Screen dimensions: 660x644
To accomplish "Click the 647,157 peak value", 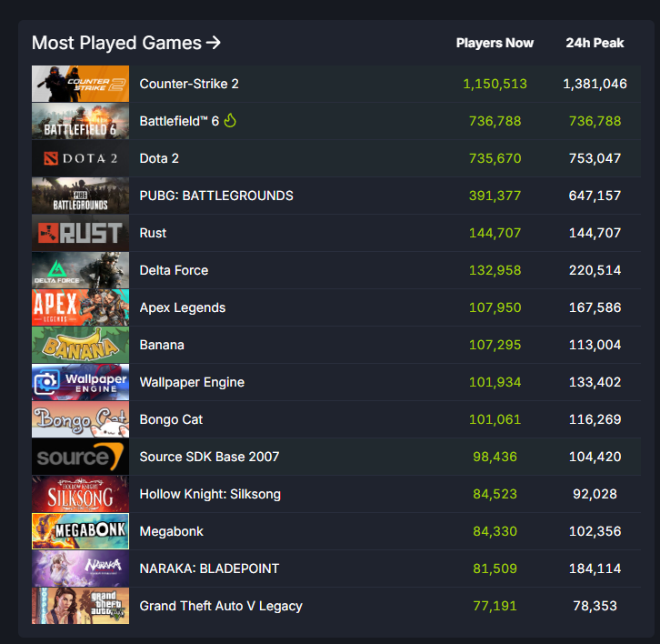I will [595, 196].
